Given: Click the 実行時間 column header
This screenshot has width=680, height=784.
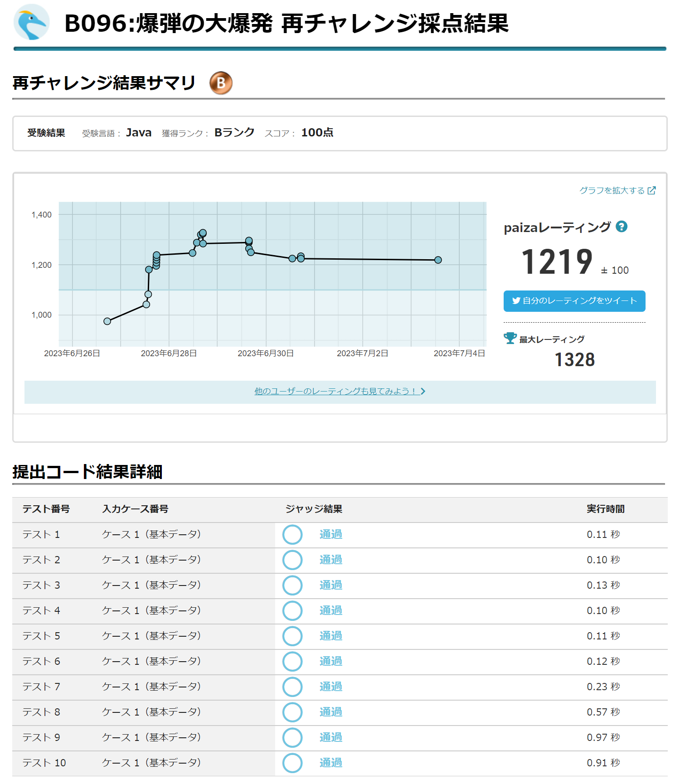Looking at the screenshot, I should point(605,509).
